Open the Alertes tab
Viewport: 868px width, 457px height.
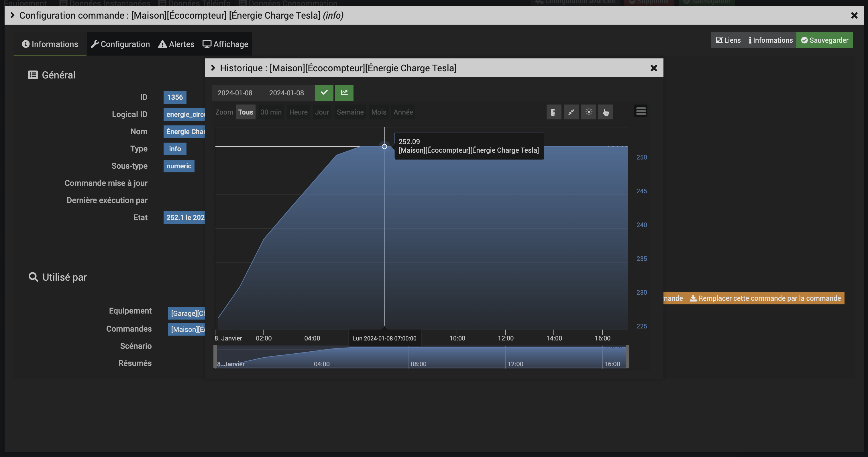pos(176,44)
